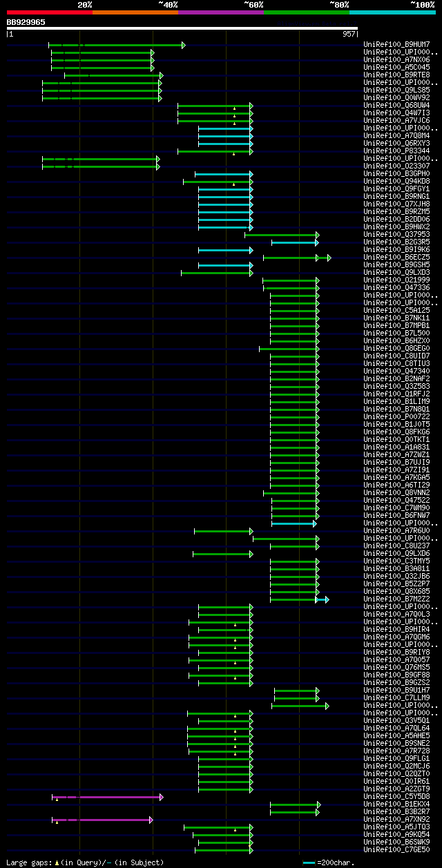Select the UniRef100_P00722 label
Image resolution: width=442 pixels, height=868 pixels.
(396, 417)
